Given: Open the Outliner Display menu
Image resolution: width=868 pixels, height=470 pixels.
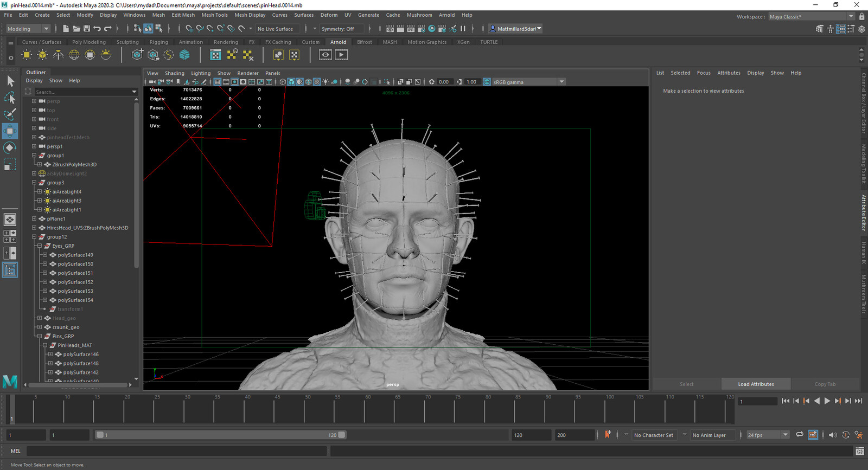Looking at the screenshot, I should pos(34,81).
